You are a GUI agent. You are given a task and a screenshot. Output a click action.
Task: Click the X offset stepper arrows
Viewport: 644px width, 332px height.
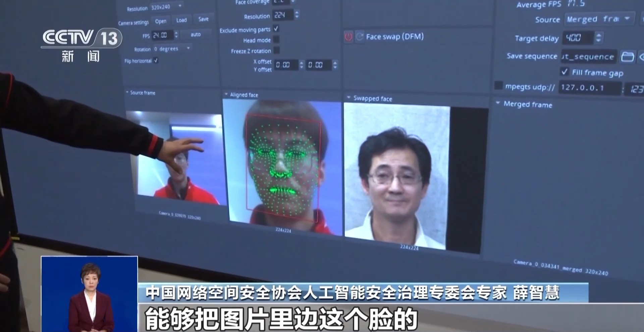[x=301, y=65]
